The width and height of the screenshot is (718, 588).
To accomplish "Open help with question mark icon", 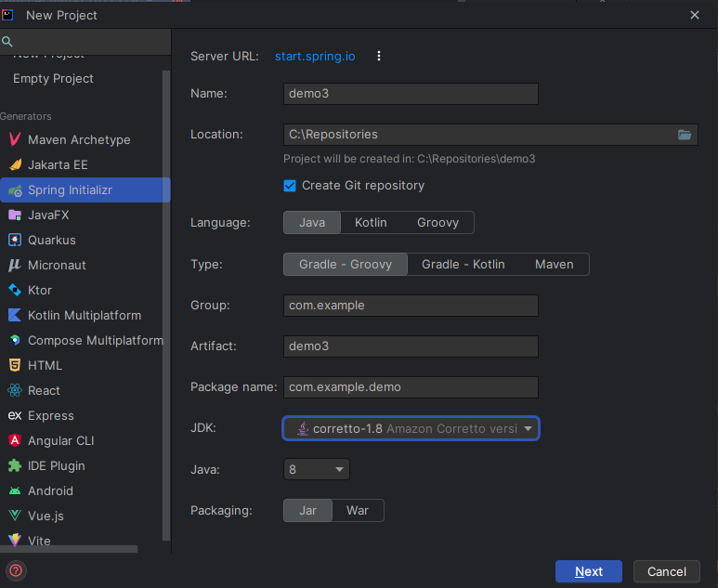I will click(16, 570).
